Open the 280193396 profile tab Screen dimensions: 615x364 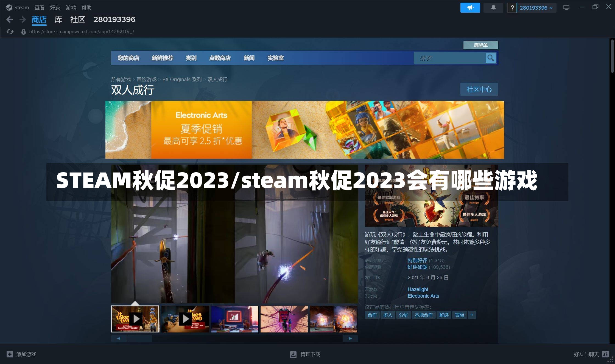tap(114, 19)
